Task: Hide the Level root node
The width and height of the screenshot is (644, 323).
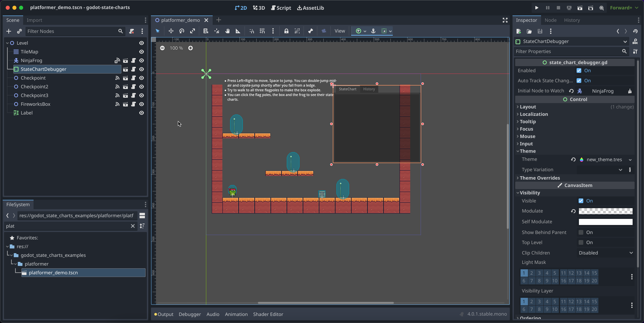Action: [142, 43]
